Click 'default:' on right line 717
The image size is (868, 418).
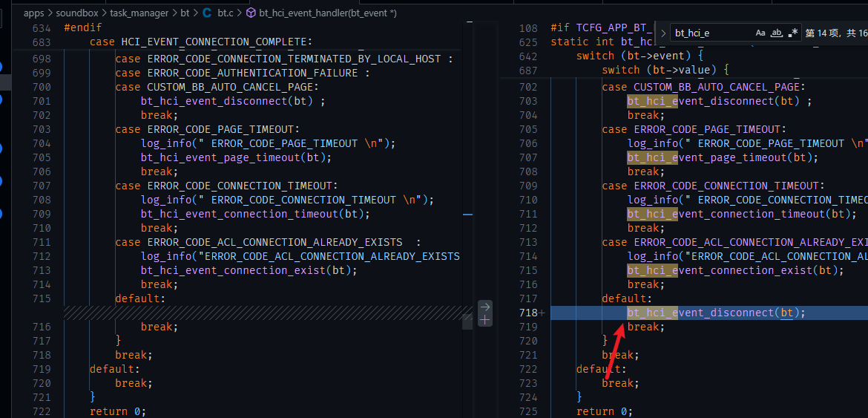[x=627, y=298]
